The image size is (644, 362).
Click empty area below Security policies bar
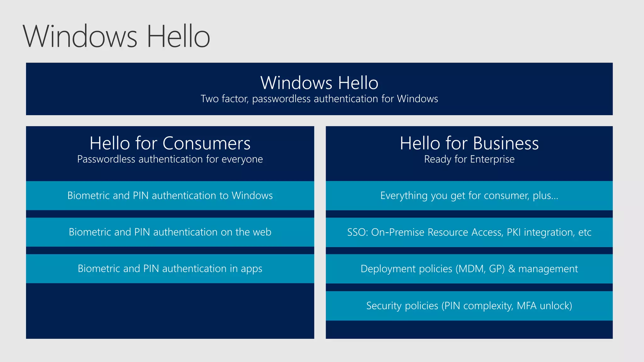coord(469,329)
